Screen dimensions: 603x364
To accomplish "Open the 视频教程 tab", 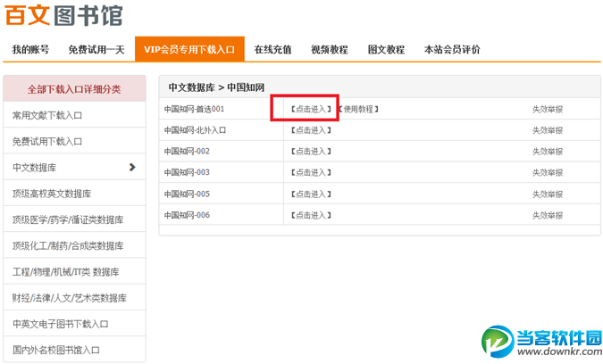I will [330, 50].
